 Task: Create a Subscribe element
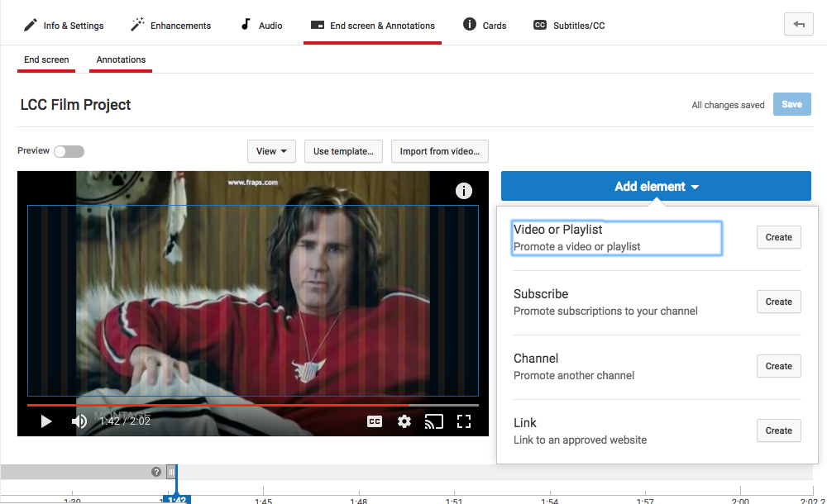tap(778, 302)
